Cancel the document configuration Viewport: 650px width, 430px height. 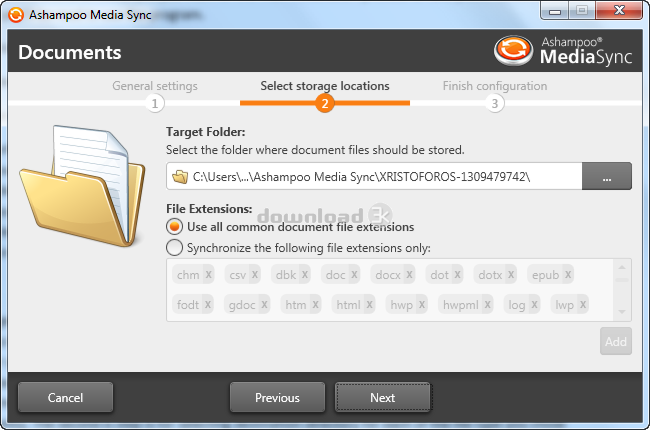pos(65,397)
